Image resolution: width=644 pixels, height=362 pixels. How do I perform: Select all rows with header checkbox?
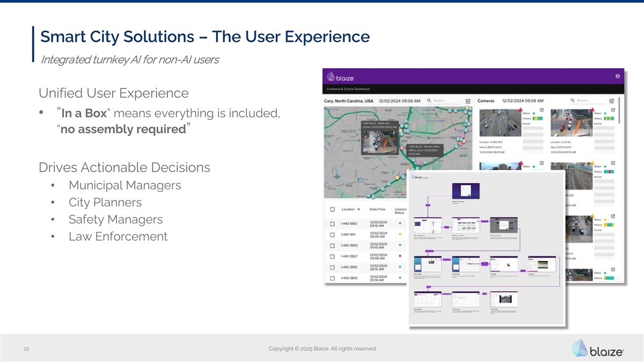pyautogui.click(x=333, y=210)
